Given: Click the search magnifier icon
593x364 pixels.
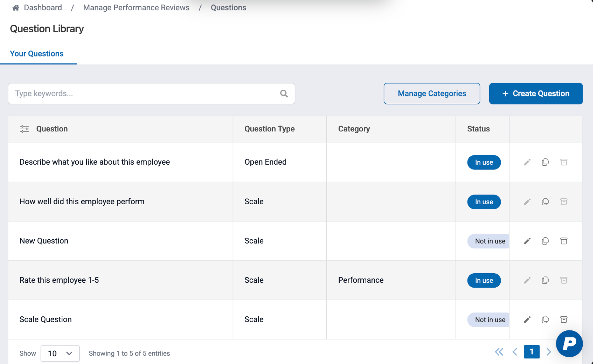Looking at the screenshot, I should [x=284, y=94].
